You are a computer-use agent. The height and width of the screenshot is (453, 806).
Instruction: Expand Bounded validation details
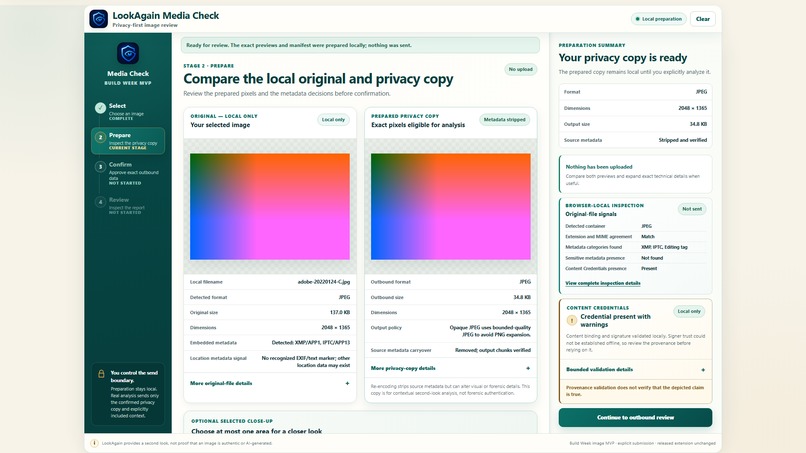635,370
